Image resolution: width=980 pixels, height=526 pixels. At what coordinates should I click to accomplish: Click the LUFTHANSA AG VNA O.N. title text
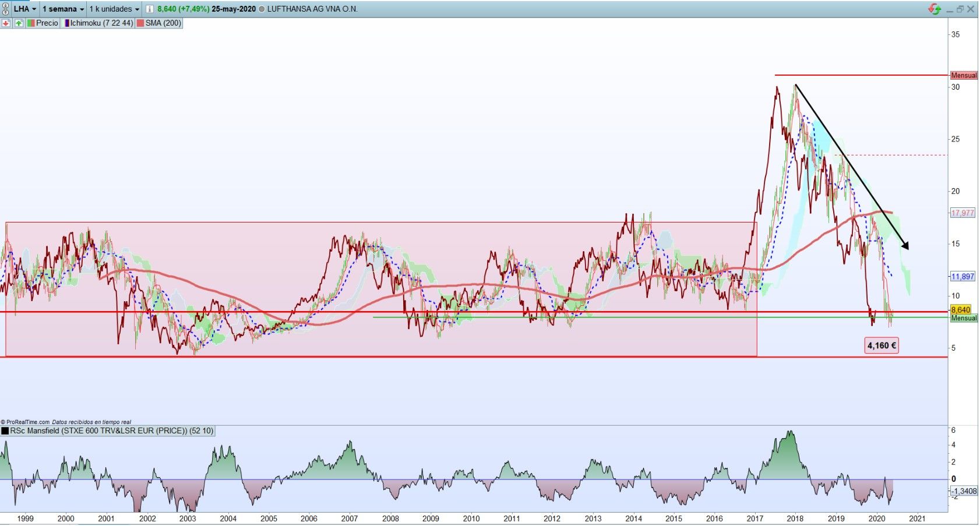tap(312, 9)
